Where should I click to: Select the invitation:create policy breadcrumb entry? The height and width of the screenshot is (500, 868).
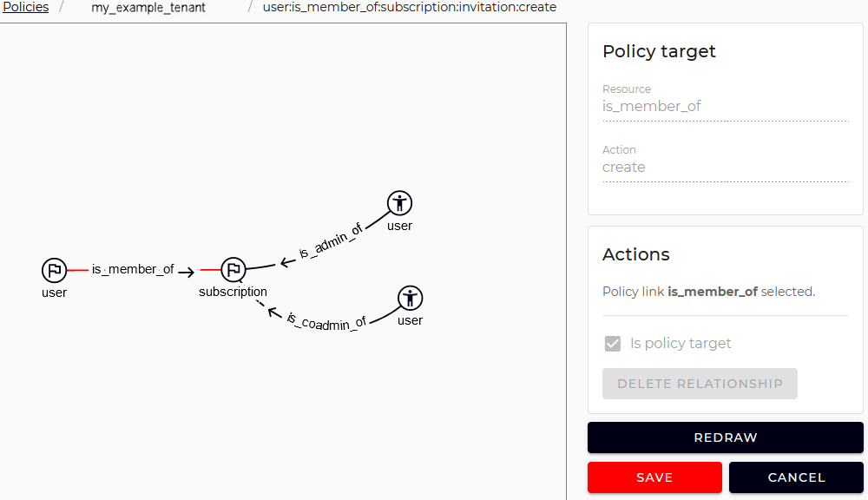pos(409,7)
